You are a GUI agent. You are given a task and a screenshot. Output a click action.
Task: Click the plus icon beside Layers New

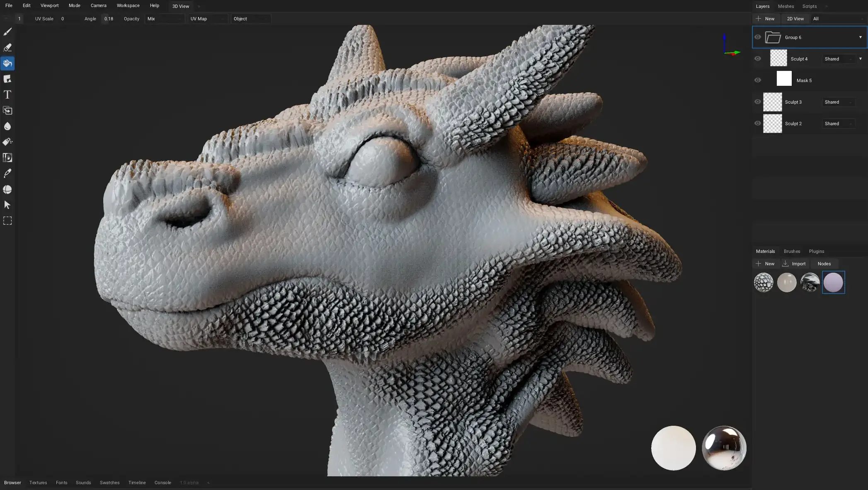tap(759, 19)
